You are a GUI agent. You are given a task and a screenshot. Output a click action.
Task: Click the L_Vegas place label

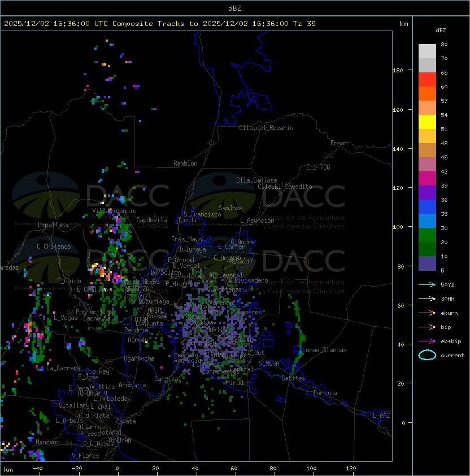(66, 318)
